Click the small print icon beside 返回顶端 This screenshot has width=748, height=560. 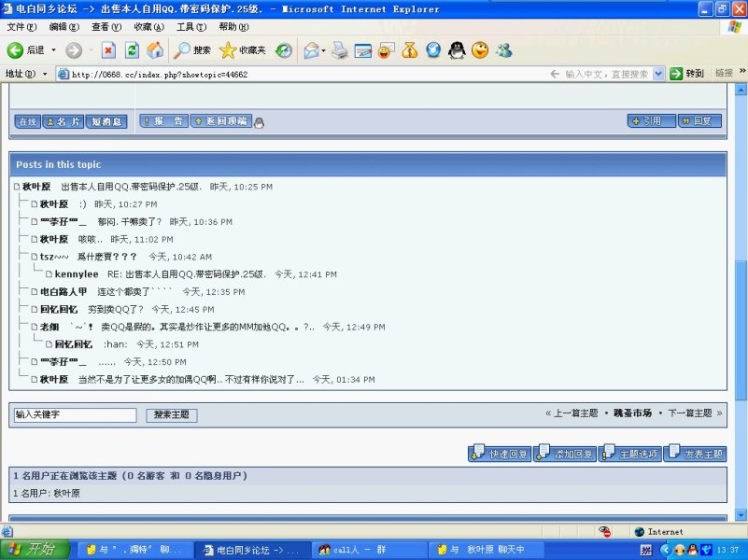click(260, 121)
